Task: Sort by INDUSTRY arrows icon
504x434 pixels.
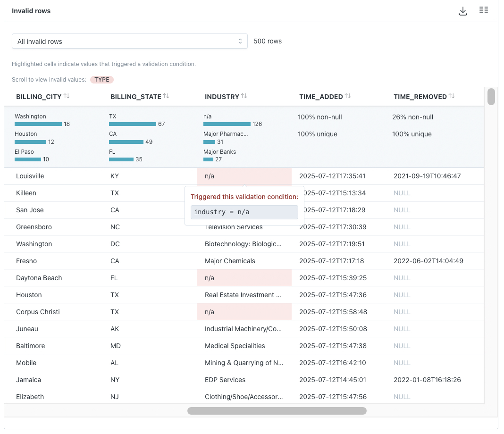Action: coord(244,96)
